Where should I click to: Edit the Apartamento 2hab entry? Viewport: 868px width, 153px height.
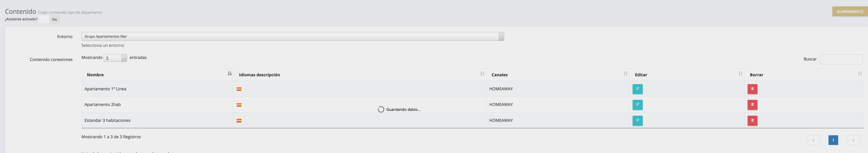(x=637, y=105)
